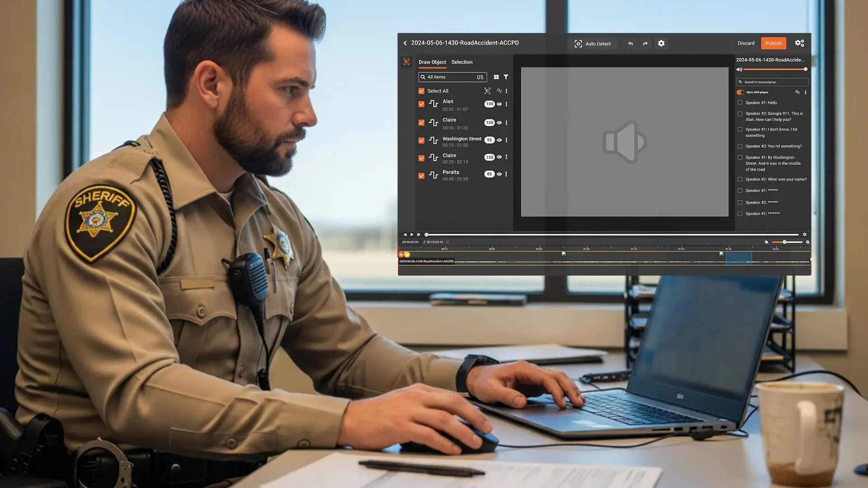This screenshot has width=868, height=488.
Task: Click the undo arrow icon
Action: (x=630, y=44)
